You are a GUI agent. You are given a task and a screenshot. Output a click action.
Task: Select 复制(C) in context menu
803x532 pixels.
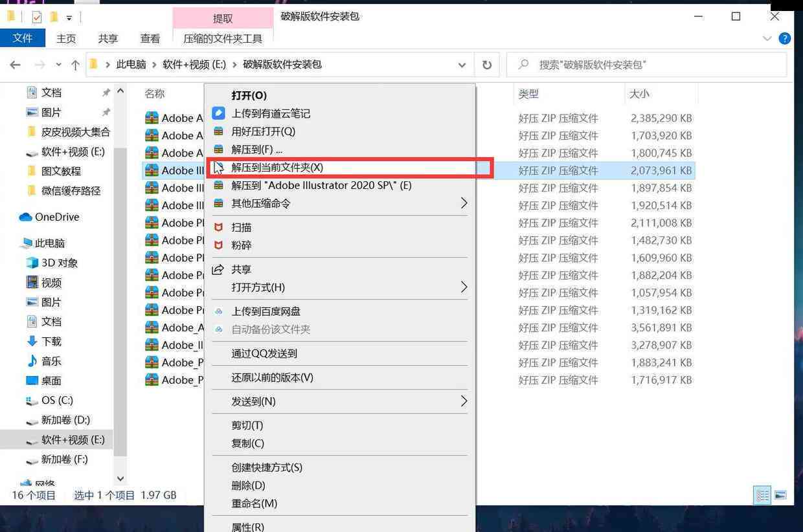coord(248,443)
